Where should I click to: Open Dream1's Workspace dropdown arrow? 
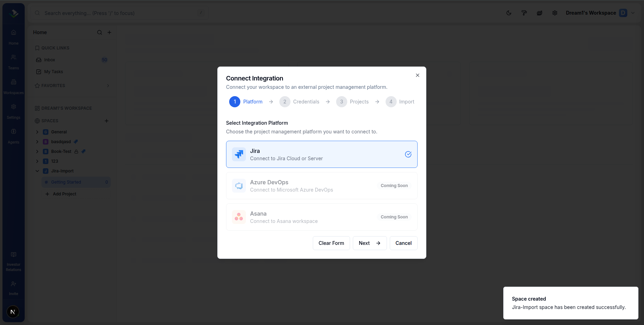[x=633, y=13]
